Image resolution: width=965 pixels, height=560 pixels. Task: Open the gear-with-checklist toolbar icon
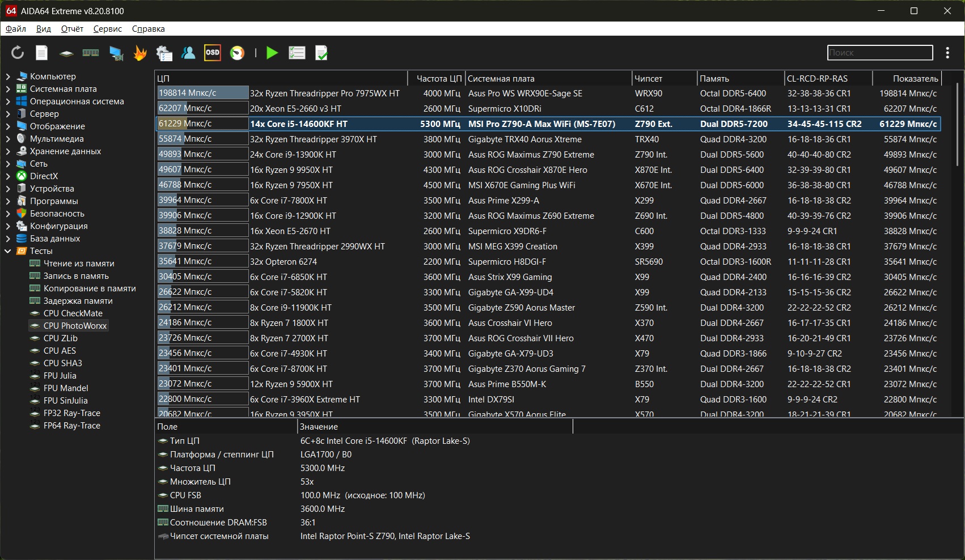click(164, 53)
